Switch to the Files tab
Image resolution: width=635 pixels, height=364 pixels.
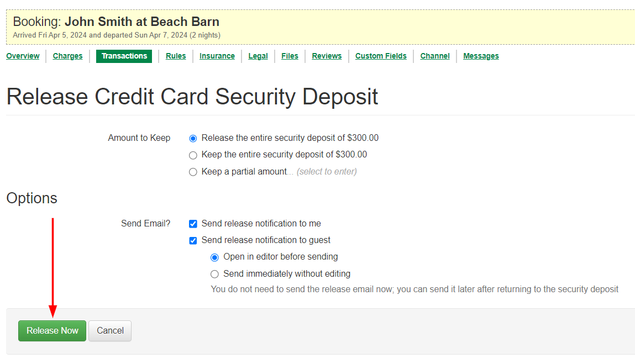click(290, 56)
